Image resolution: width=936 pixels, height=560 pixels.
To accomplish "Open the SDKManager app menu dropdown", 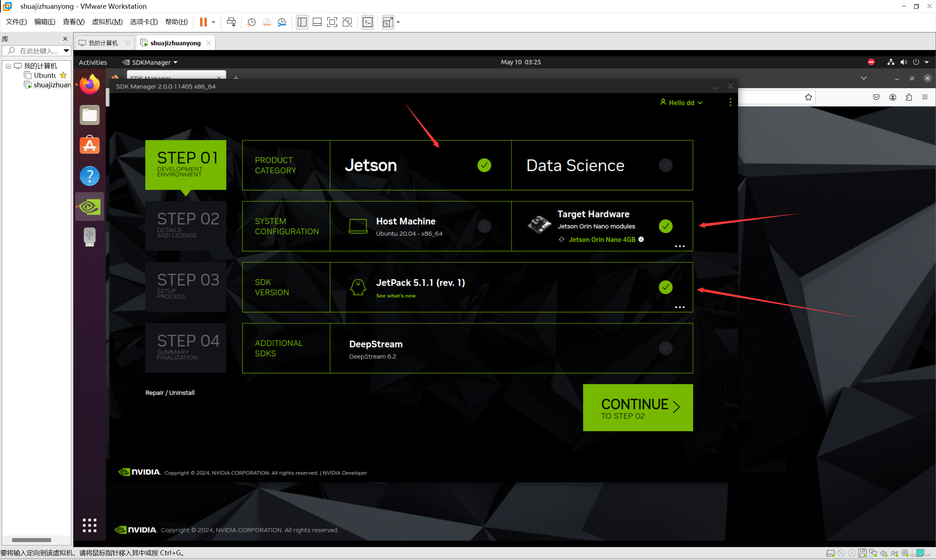I will [150, 62].
